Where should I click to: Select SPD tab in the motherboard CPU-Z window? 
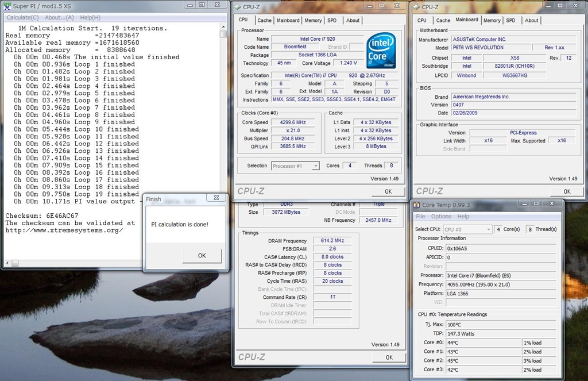510,20
